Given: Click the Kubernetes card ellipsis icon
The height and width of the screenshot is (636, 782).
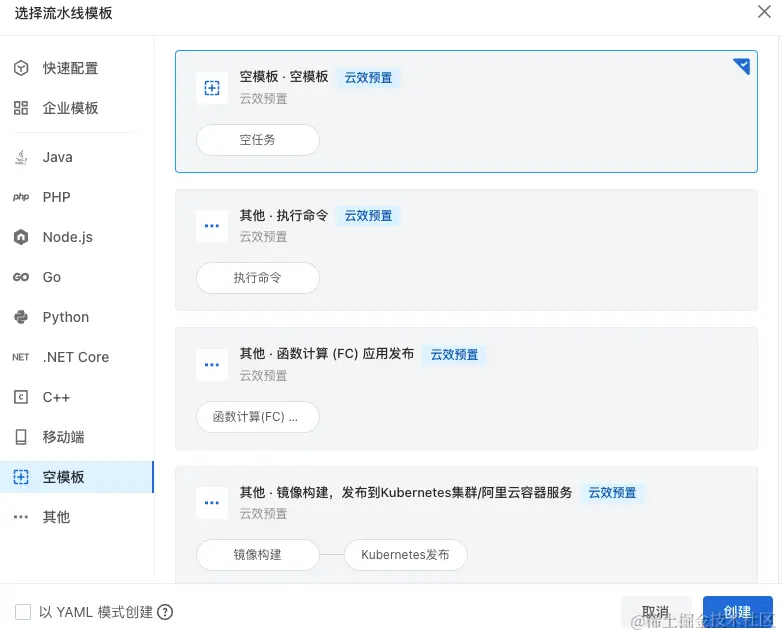Looking at the screenshot, I should 212,503.
